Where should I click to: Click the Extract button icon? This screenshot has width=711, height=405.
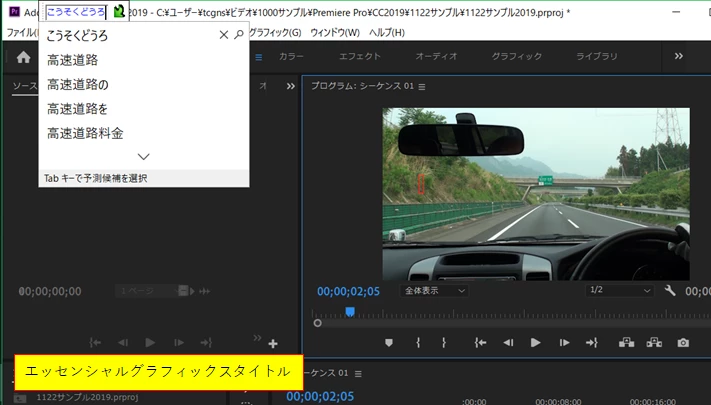654,343
